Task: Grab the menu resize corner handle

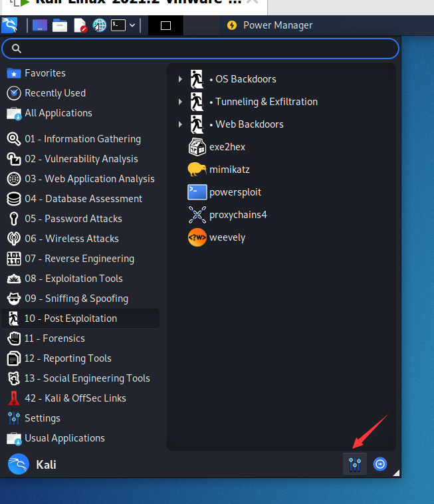Action: (x=396, y=473)
